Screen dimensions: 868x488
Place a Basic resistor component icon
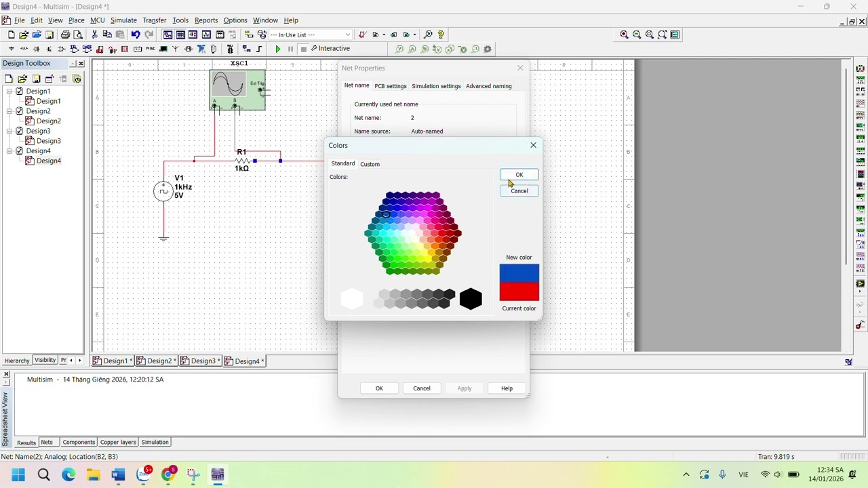click(24, 49)
